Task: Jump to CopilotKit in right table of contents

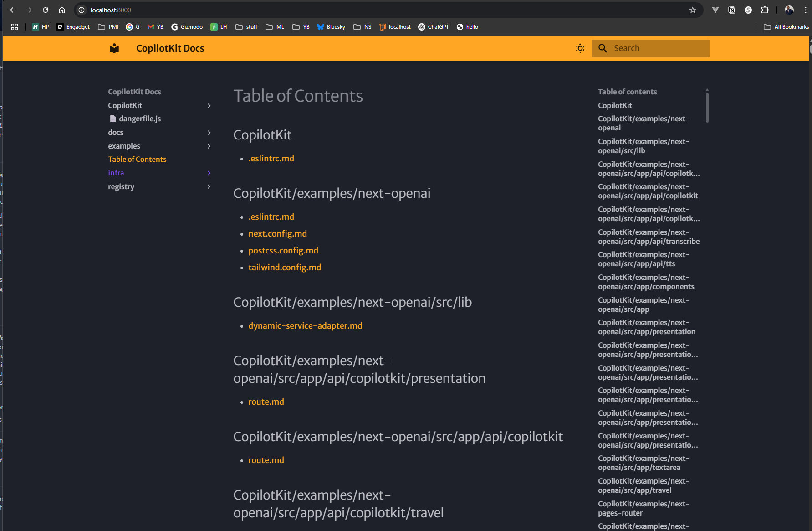Action: [x=615, y=105]
